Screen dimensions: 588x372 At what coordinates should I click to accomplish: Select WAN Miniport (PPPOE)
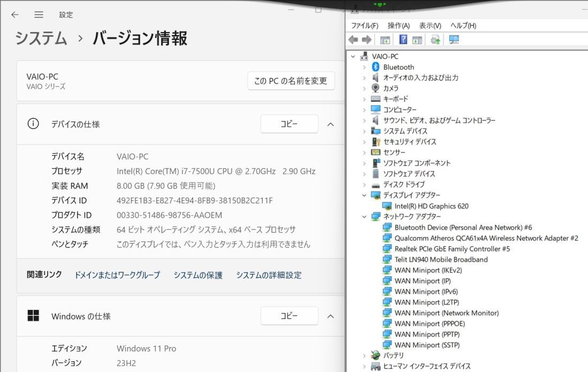pyautogui.click(x=430, y=324)
